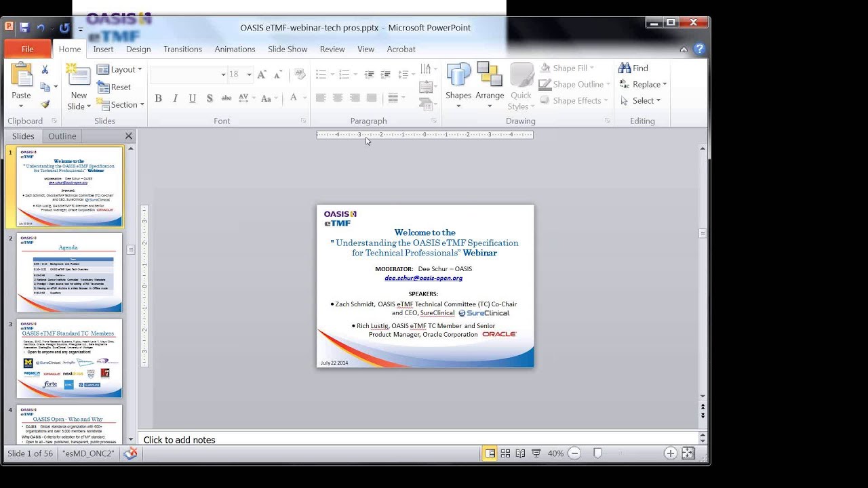Toggle Align Text Left in Paragraph group
The width and height of the screenshot is (868, 488).
(321, 98)
